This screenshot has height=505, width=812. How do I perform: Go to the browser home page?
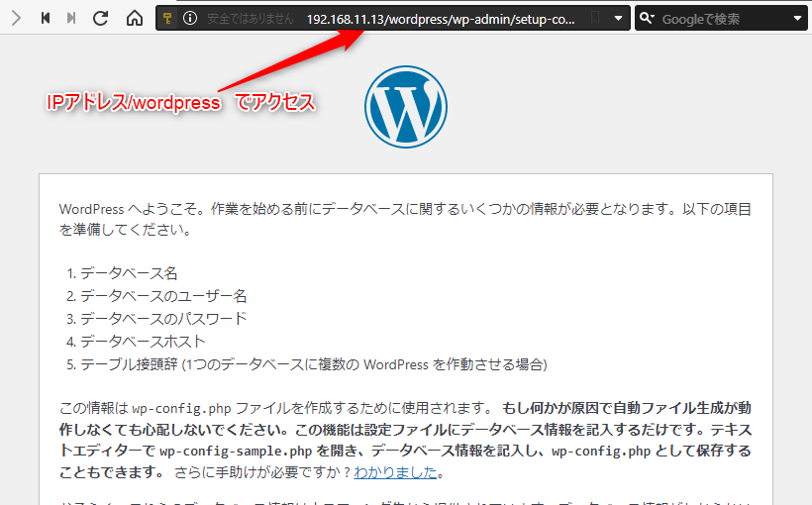(x=134, y=19)
